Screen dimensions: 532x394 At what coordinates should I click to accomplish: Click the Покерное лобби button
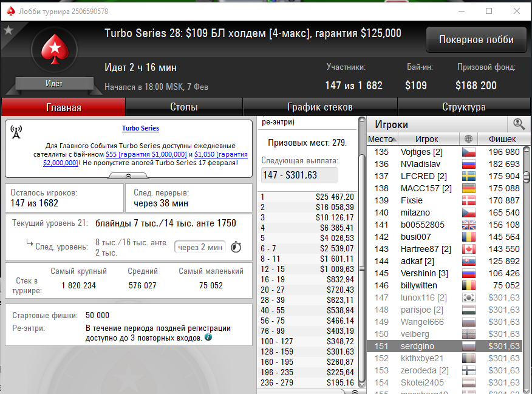476,39
